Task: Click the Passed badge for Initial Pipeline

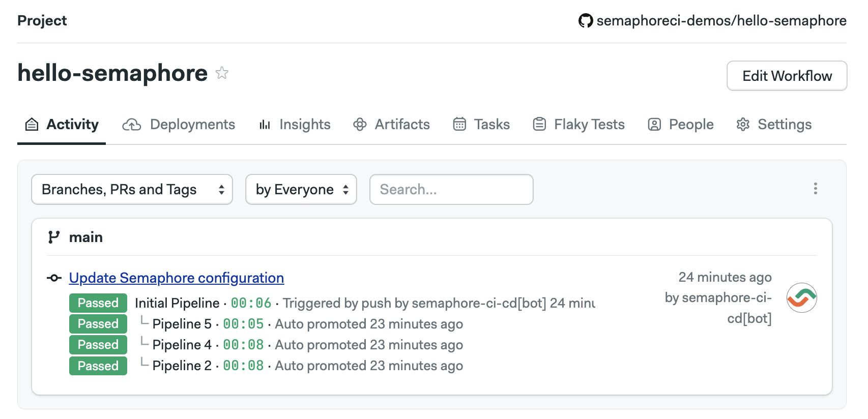Action: point(98,303)
